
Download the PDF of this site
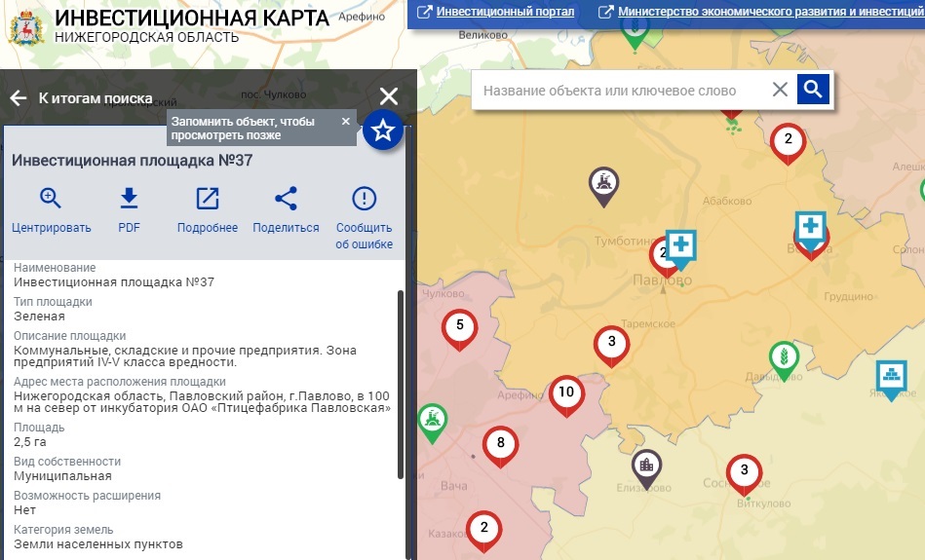(x=130, y=211)
